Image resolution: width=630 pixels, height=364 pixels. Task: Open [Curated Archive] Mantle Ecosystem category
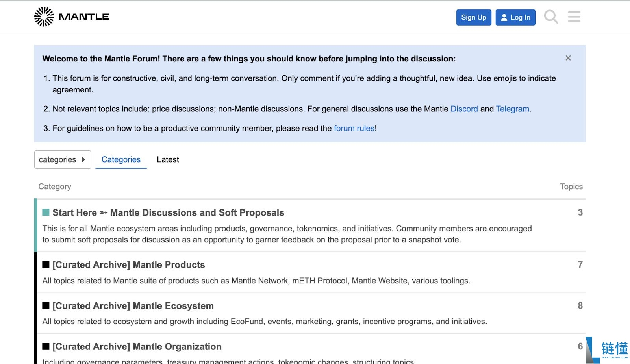tap(133, 306)
